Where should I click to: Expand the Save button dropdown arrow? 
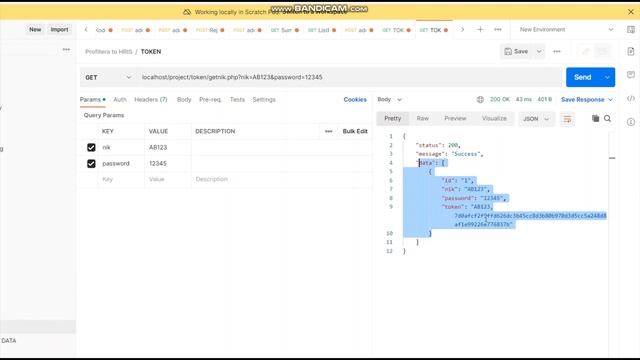[539, 51]
